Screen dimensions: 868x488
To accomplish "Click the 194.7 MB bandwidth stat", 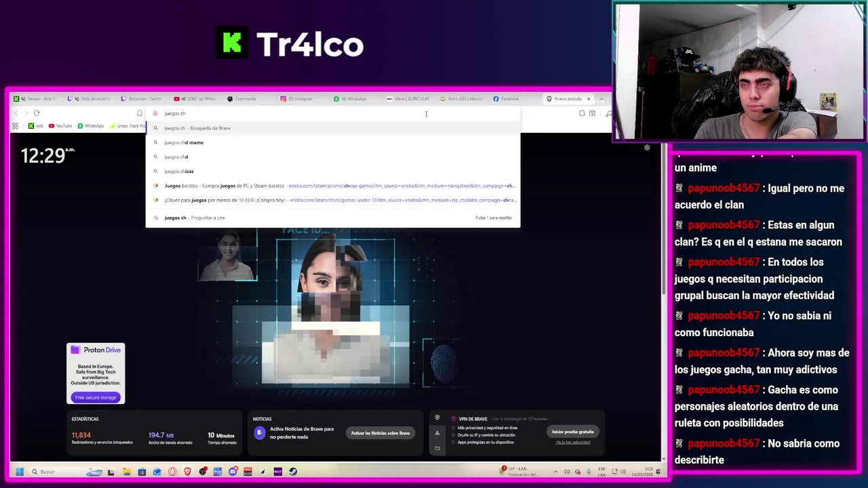I will [x=170, y=438].
